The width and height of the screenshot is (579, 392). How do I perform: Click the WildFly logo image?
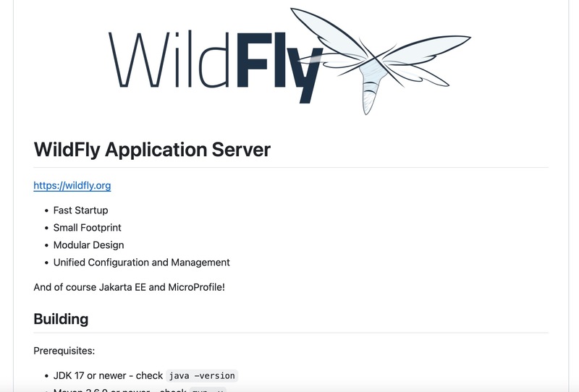(x=290, y=61)
